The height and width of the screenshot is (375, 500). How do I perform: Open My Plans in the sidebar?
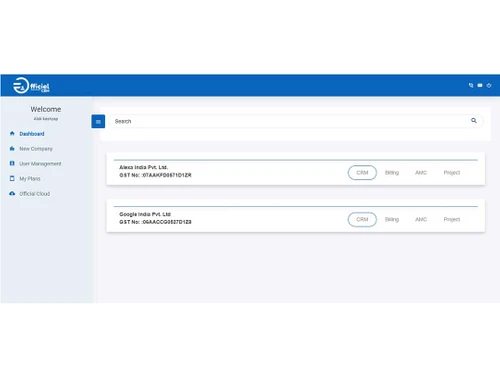click(30, 179)
